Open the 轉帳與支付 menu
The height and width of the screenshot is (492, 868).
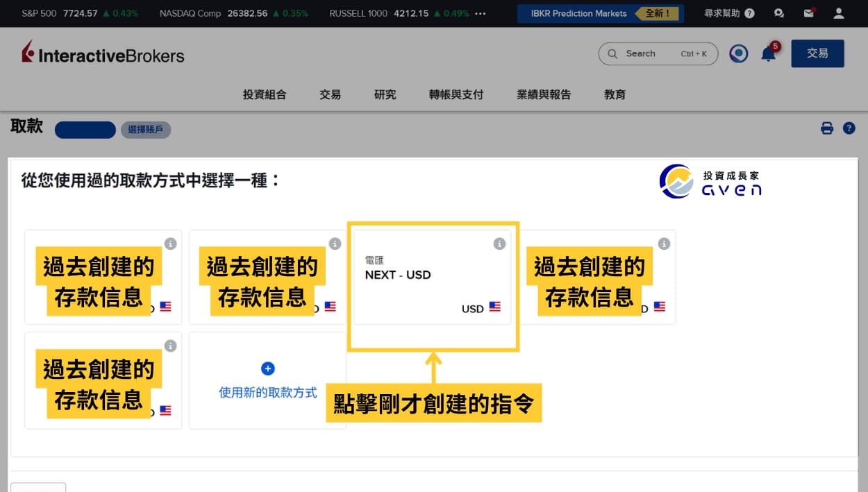click(456, 94)
